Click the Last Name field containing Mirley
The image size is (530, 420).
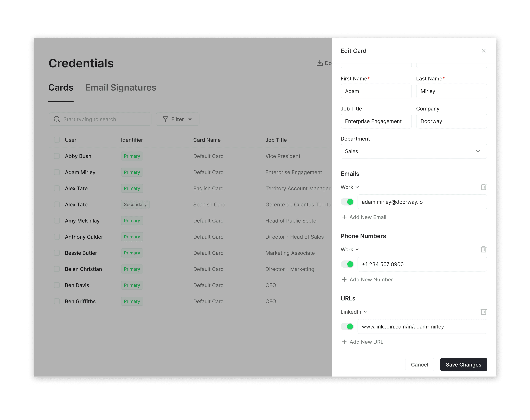coord(451,91)
